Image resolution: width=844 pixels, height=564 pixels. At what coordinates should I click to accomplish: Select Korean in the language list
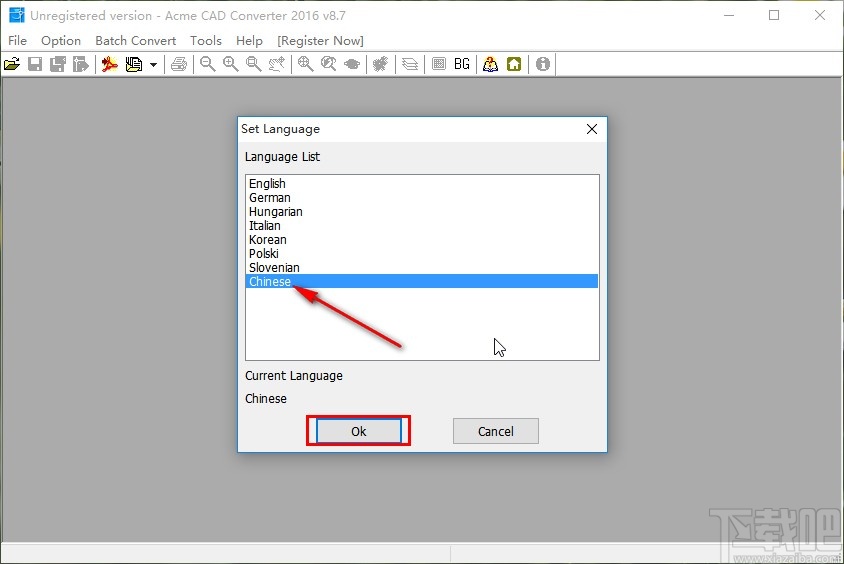click(422, 239)
